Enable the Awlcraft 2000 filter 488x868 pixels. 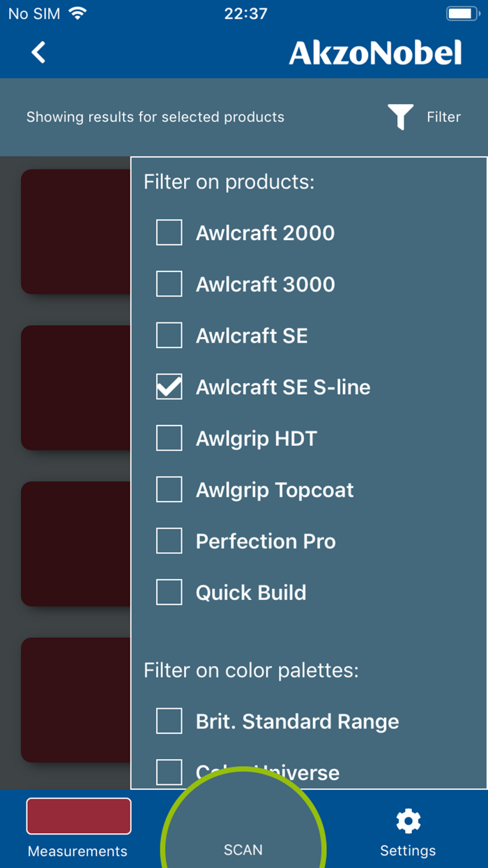pyautogui.click(x=169, y=232)
